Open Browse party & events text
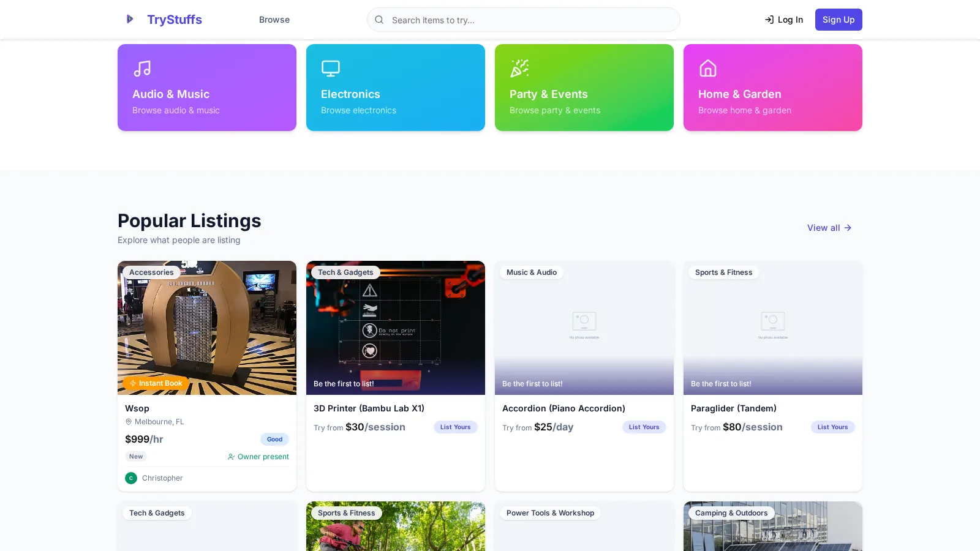The width and height of the screenshot is (980, 551). 555,110
